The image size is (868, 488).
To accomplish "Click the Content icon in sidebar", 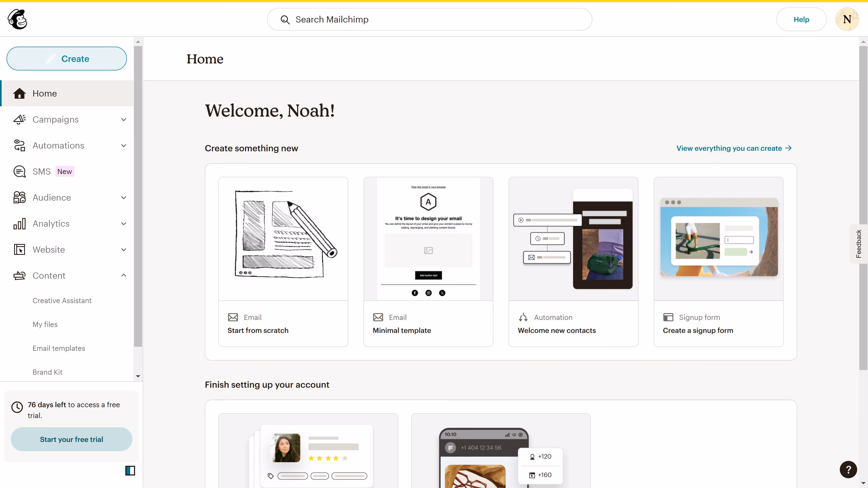I will coord(19,275).
